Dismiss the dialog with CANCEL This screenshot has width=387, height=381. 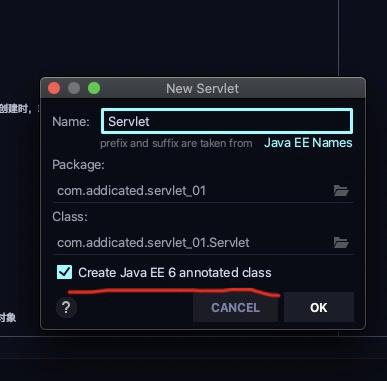pyautogui.click(x=235, y=307)
